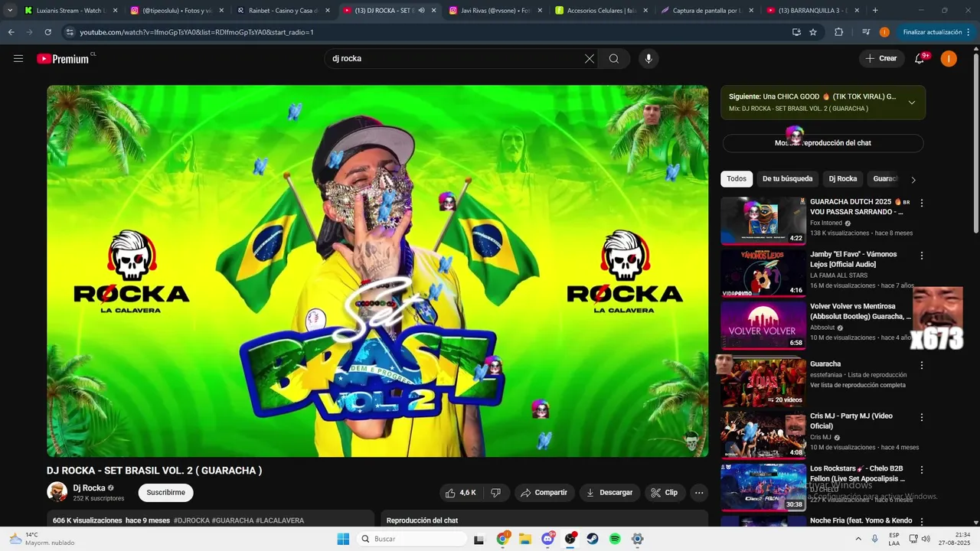This screenshot has height=551, width=980.
Task: Click the Descargar download button
Action: click(609, 493)
